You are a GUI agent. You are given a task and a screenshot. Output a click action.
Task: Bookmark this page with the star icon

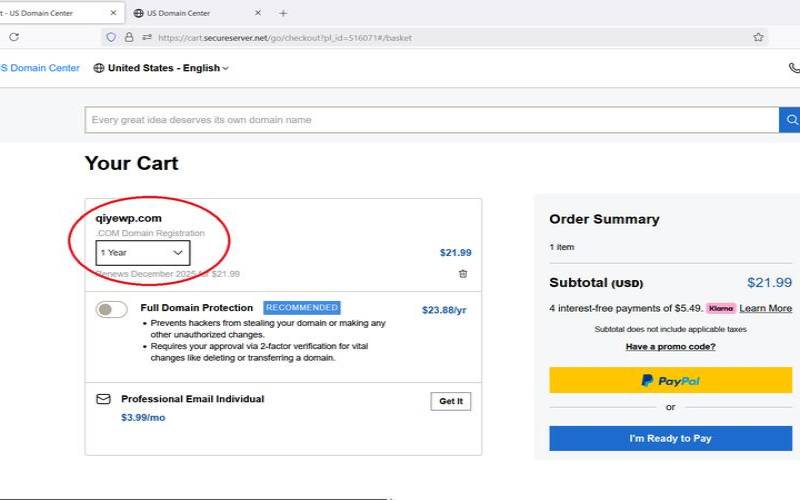[759, 37]
